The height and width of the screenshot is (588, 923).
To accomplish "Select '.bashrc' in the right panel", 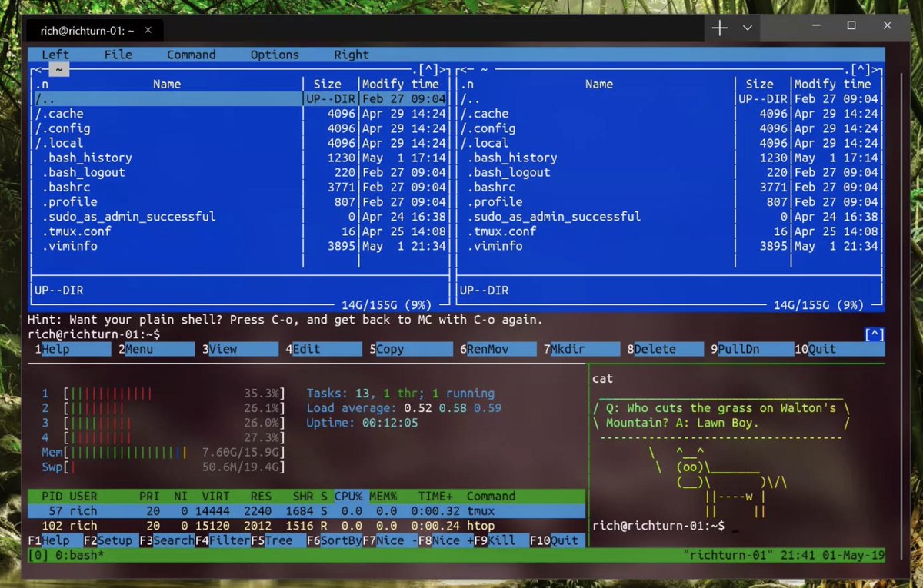I will click(x=669, y=187).
